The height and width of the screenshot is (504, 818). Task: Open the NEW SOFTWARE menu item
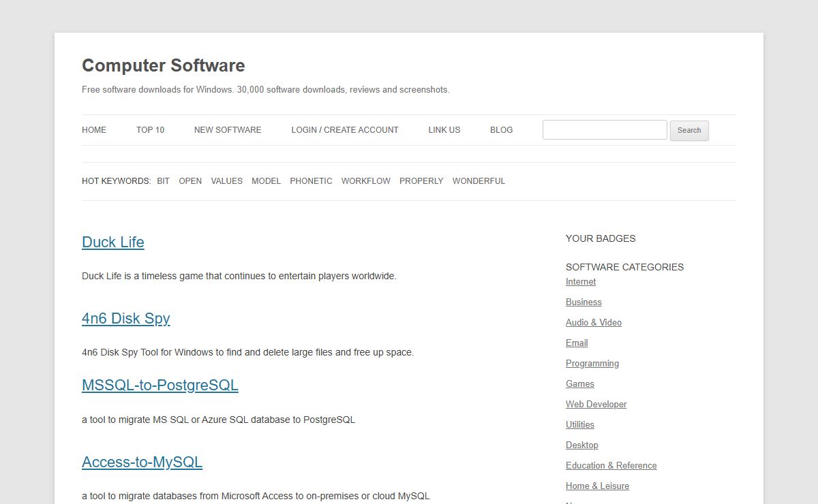pos(228,130)
